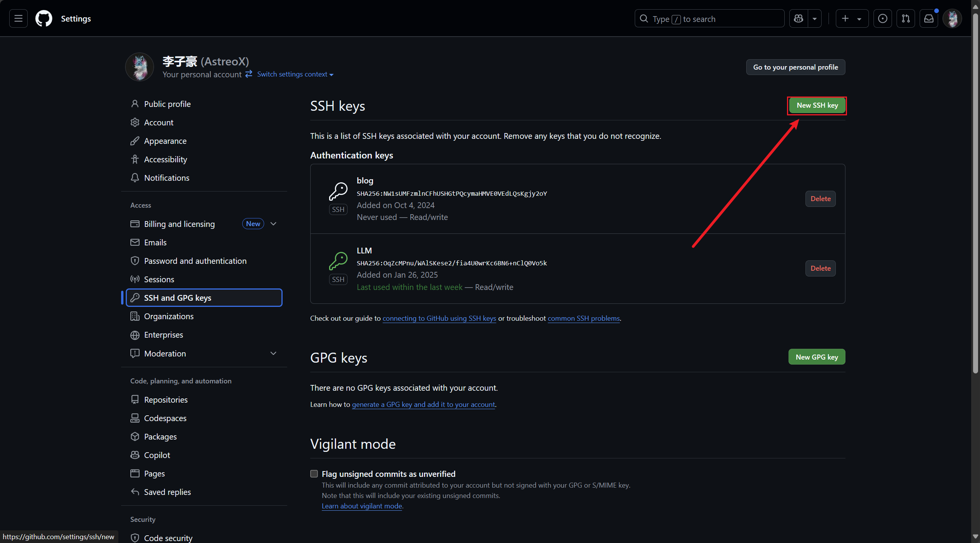
Task: Open Copilot chat icon in header
Action: (x=799, y=18)
